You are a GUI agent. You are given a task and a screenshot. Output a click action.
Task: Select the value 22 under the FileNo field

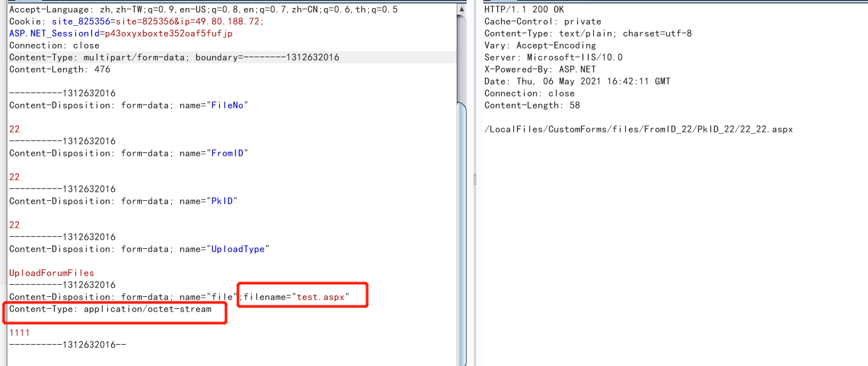15,129
